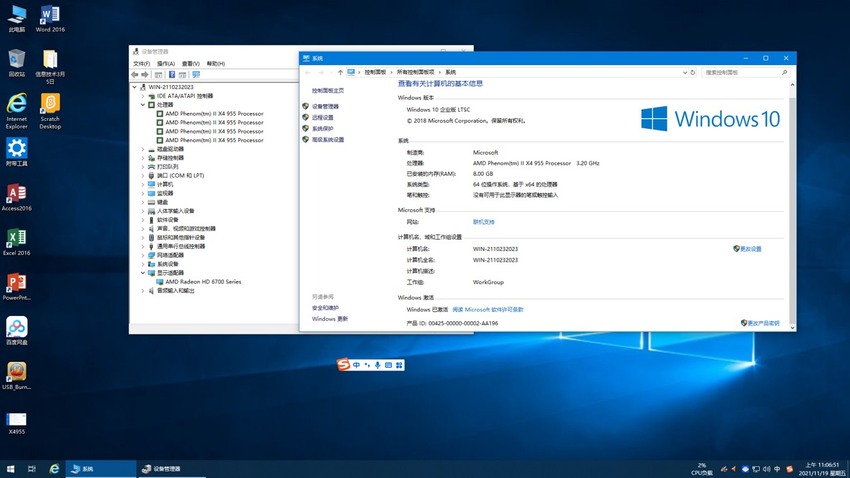Toggle the 中 Chinese mode on Sogou bar
Image resolution: width=850 pixels, height=478 pixels.
(357, 365)
